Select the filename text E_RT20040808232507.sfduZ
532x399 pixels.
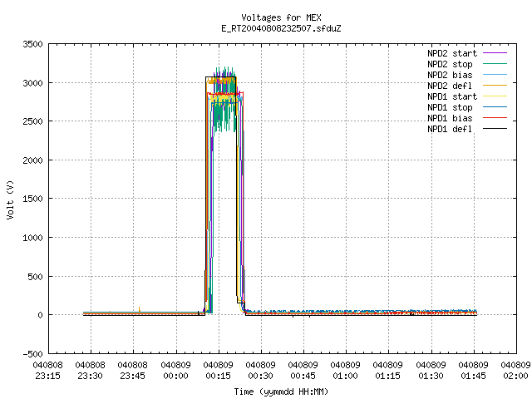point(281,28)
